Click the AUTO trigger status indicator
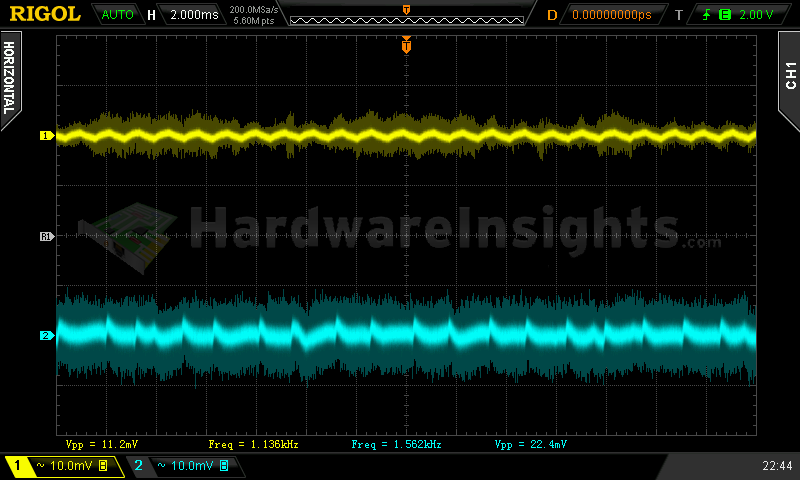The height and width of the screenshot is (480, 800). pyautogui.click(x=118, y=15)
